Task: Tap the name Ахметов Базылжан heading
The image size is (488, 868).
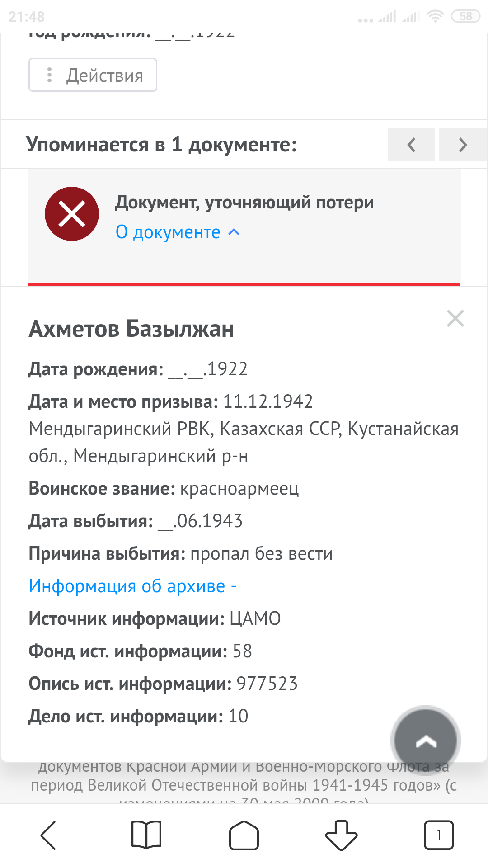Action: pyautogui.click(x=131, y=329)
